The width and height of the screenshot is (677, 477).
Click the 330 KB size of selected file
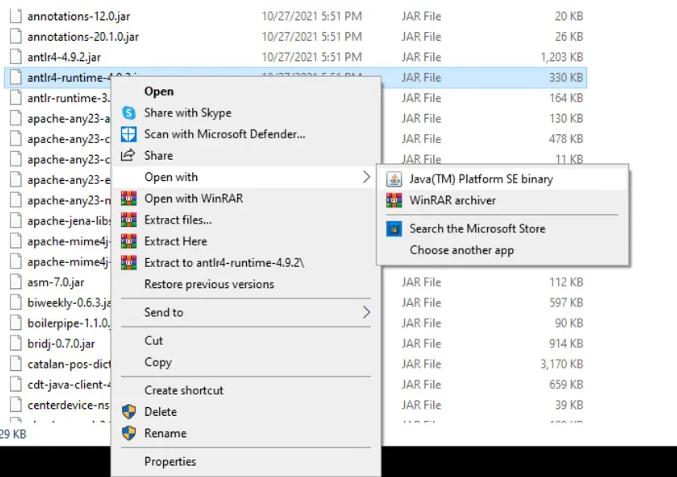coord(566,78)
